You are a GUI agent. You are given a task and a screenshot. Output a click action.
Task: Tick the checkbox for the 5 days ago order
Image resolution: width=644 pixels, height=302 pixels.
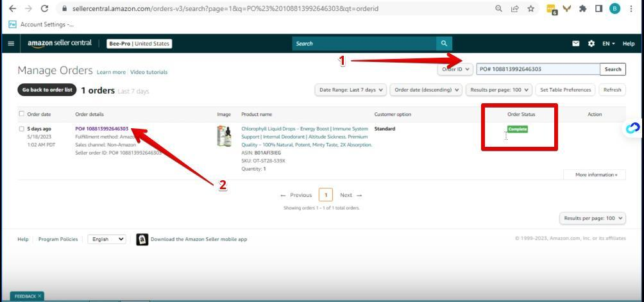pyautogui.click(x=22, y=129)
